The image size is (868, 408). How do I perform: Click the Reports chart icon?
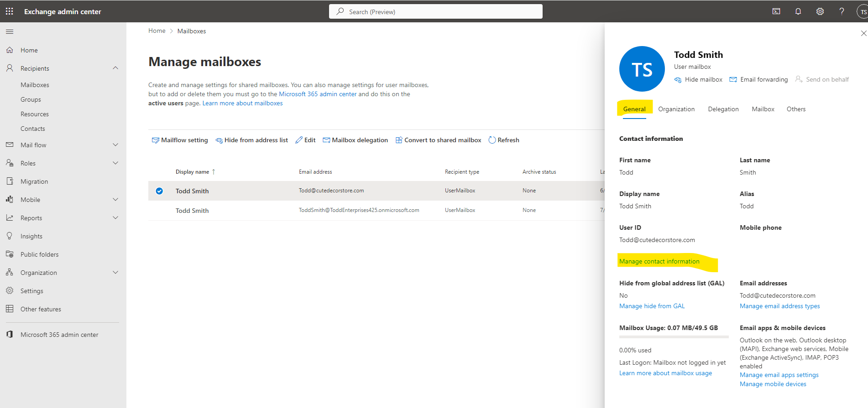[10, 217]
